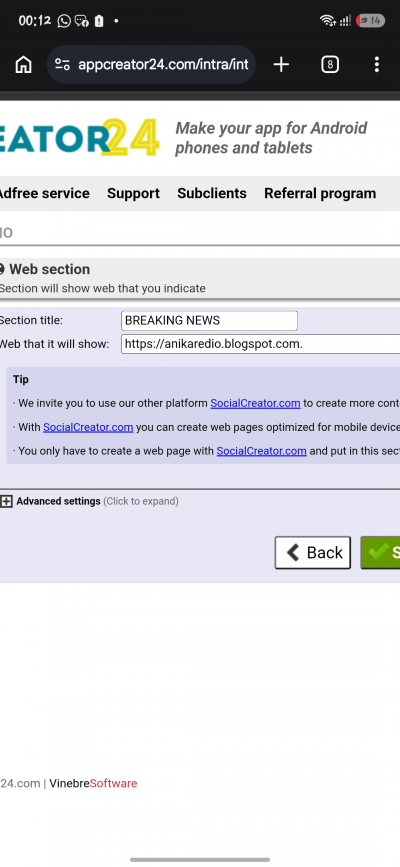Open the tab switcher showing 8 tabs

(330, 65)
